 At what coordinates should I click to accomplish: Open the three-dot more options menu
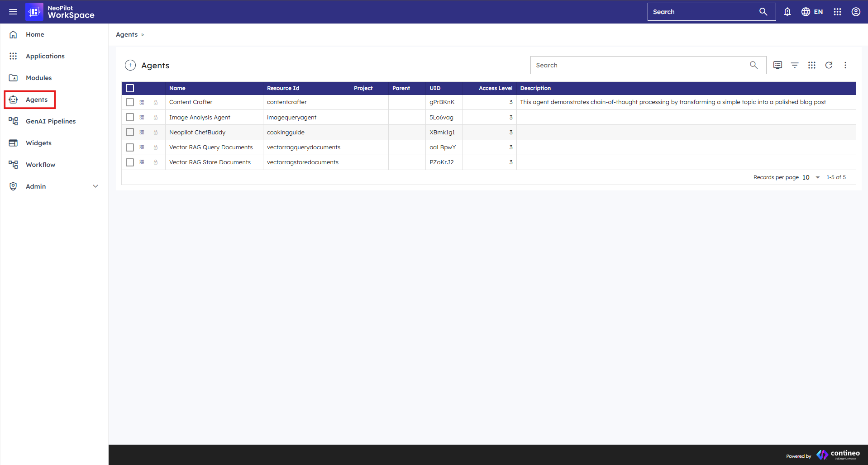[x=845, y=65]
